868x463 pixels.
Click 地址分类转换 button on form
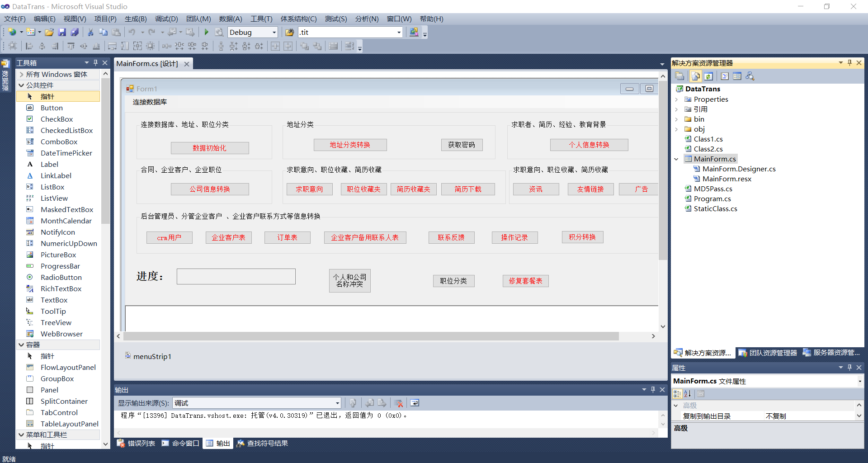(x=350, y=145)
